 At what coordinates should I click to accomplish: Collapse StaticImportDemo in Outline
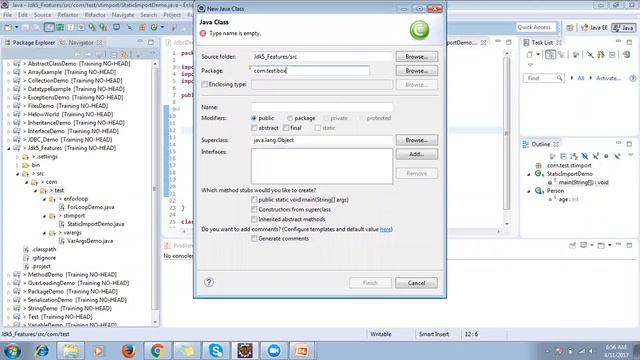pos(529,174)
